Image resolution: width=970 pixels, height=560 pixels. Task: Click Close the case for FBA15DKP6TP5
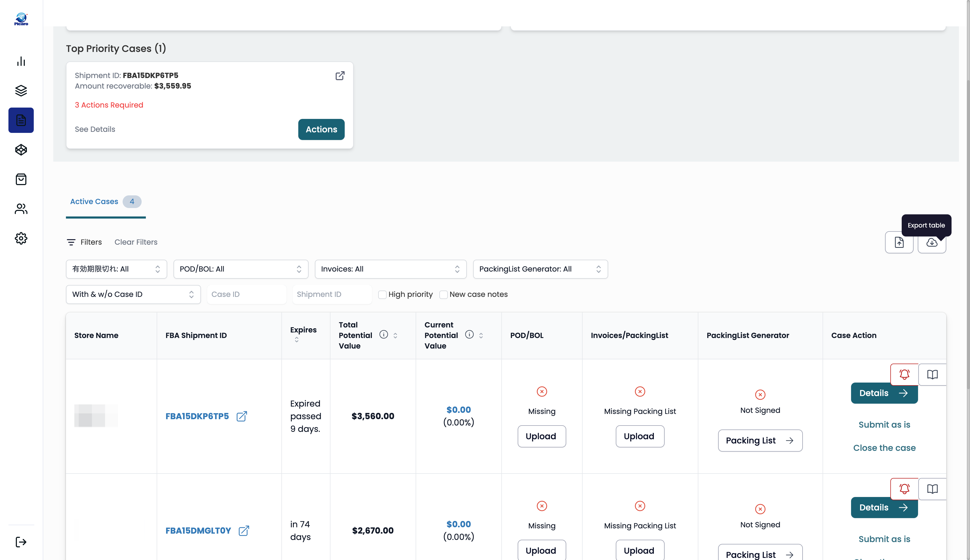pyautogui.click(x=884, y=448)
